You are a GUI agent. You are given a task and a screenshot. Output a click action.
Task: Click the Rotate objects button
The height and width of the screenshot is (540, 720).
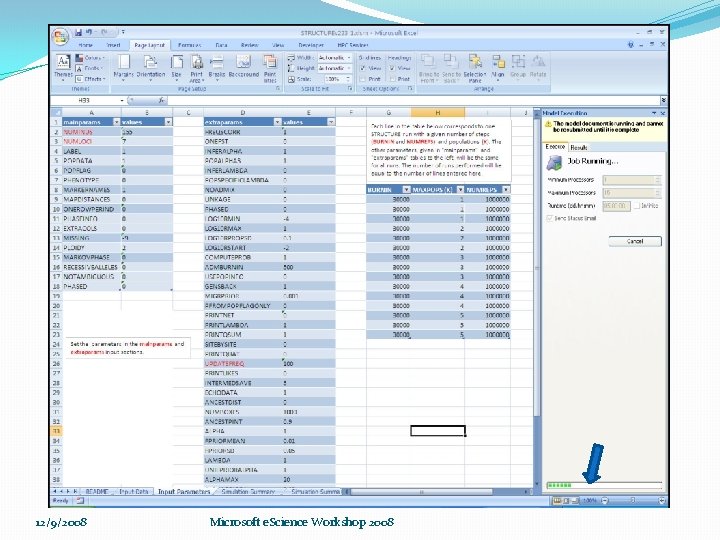point(538,67)
